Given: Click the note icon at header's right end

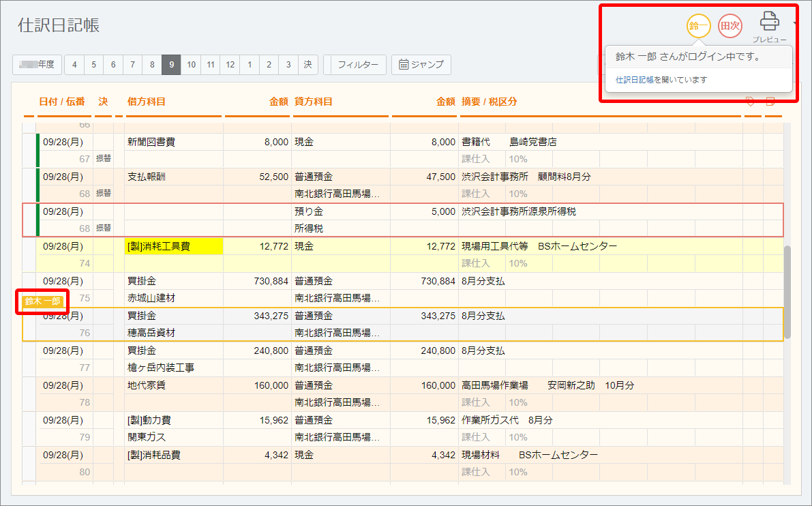Looking at the screenshot, I should 770,102.
